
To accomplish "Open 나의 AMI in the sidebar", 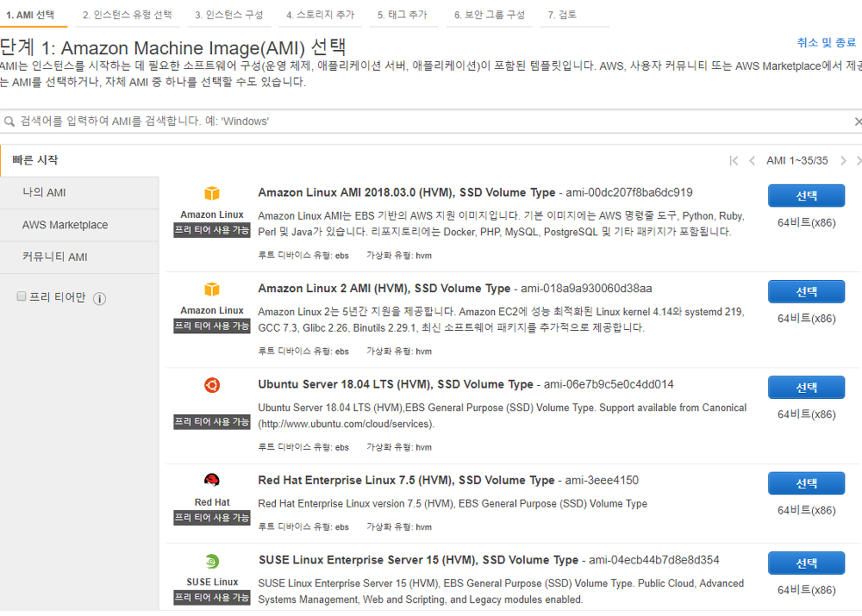I will (79, 193).
